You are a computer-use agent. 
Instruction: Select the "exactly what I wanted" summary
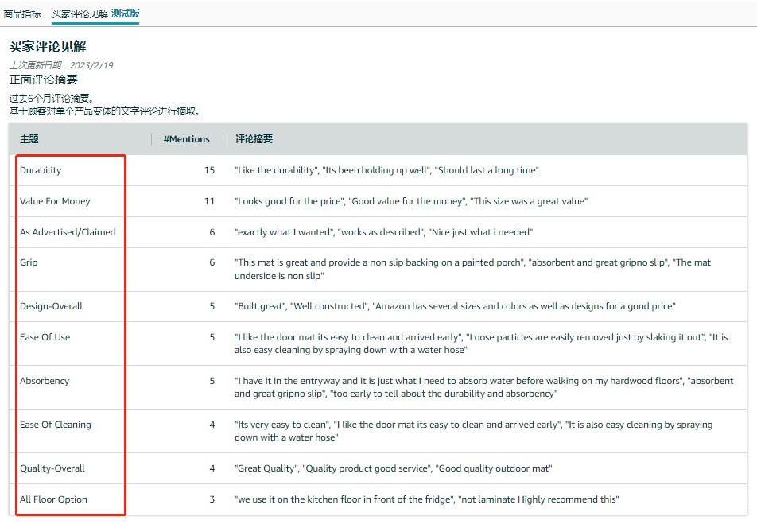[384, 231]
